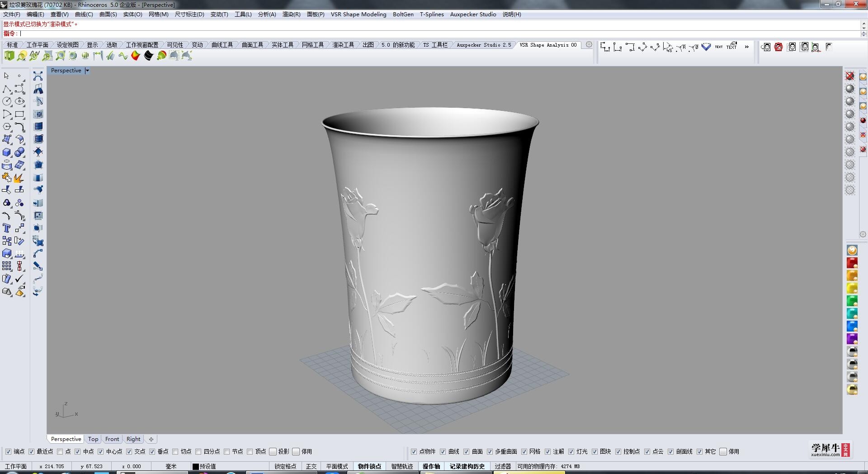Toggle 锁定格点 grid snap button

click(x=285, y=466)
